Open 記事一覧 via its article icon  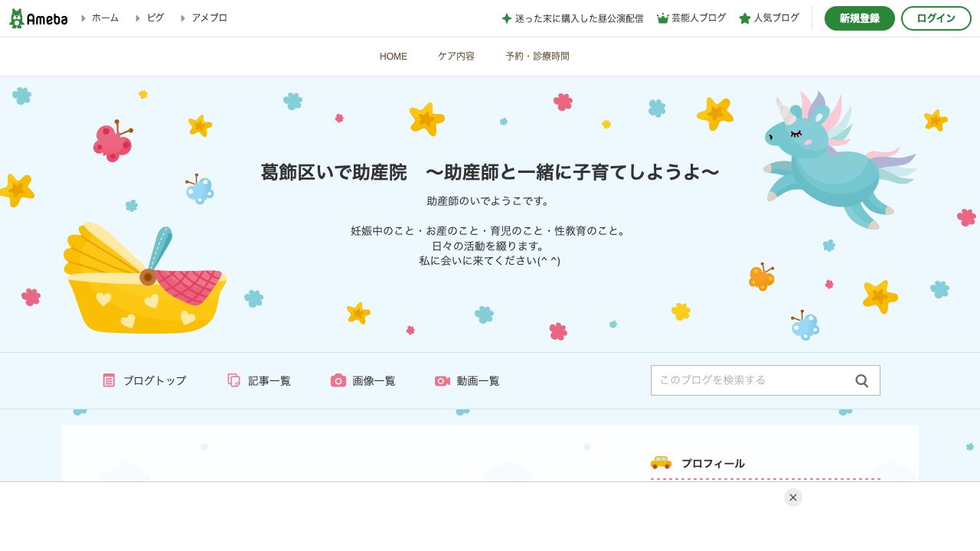point(234,380)
